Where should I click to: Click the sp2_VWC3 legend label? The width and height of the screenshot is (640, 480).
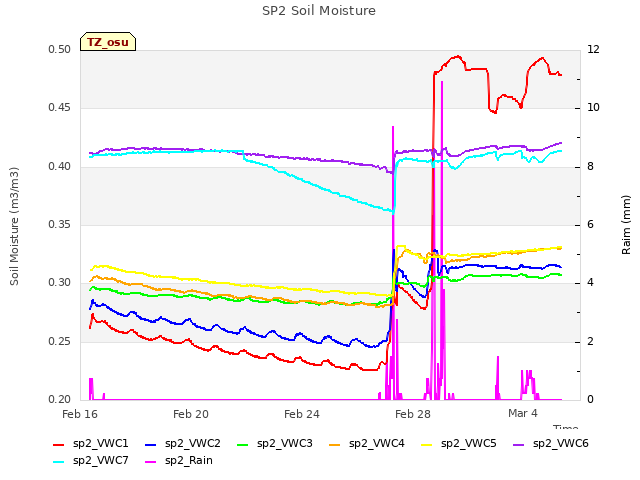pyautogui.click(x=284, y=444)
